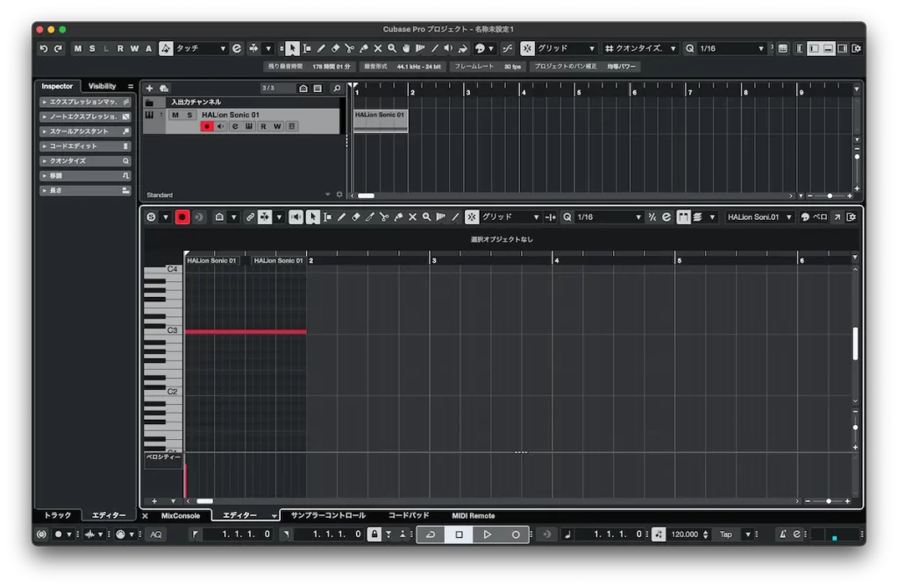Expand the コードエディット section in the Inspector

coord(84,146)
